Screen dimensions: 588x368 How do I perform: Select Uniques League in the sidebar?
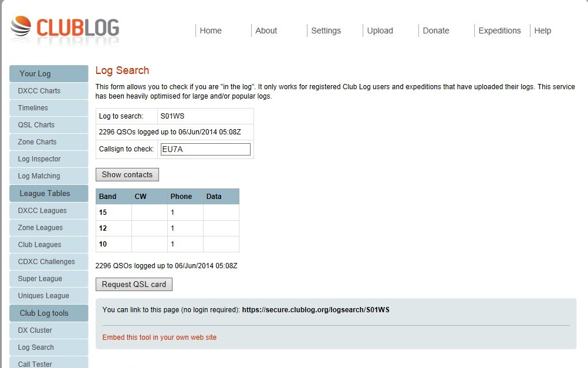pos(43,296)
